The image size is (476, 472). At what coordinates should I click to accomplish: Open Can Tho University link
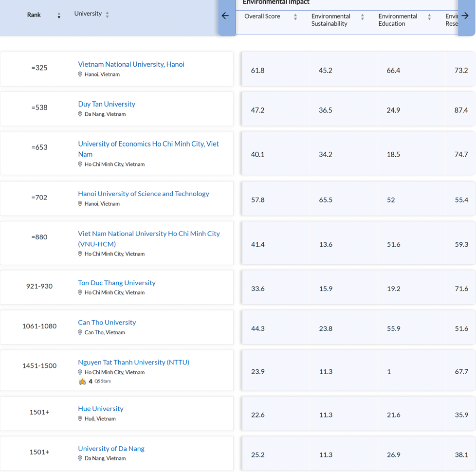107,322
